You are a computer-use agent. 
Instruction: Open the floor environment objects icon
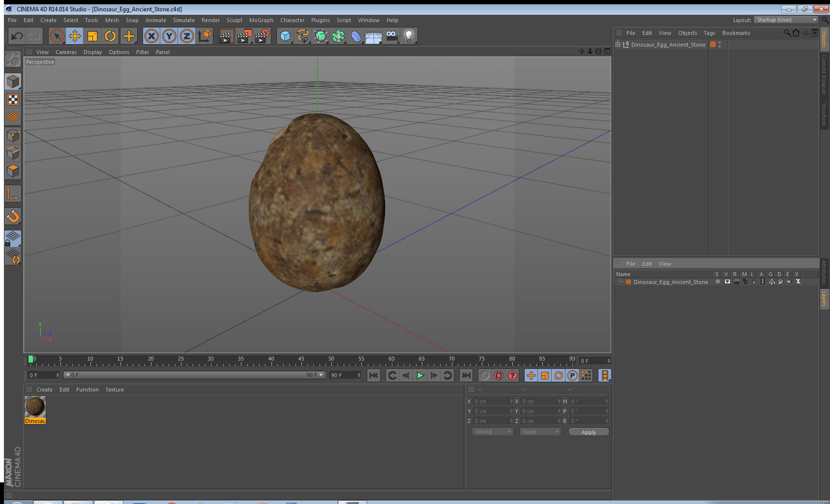[x=374, y=36]
